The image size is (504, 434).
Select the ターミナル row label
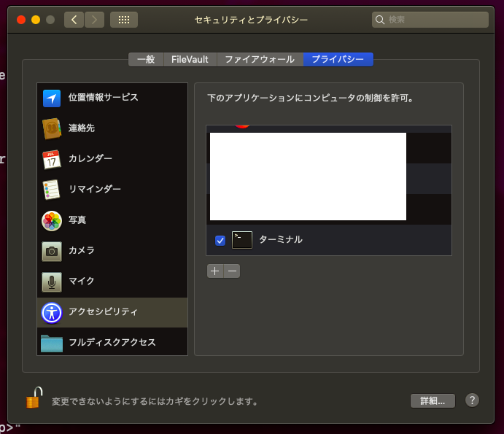pos(281,239)
